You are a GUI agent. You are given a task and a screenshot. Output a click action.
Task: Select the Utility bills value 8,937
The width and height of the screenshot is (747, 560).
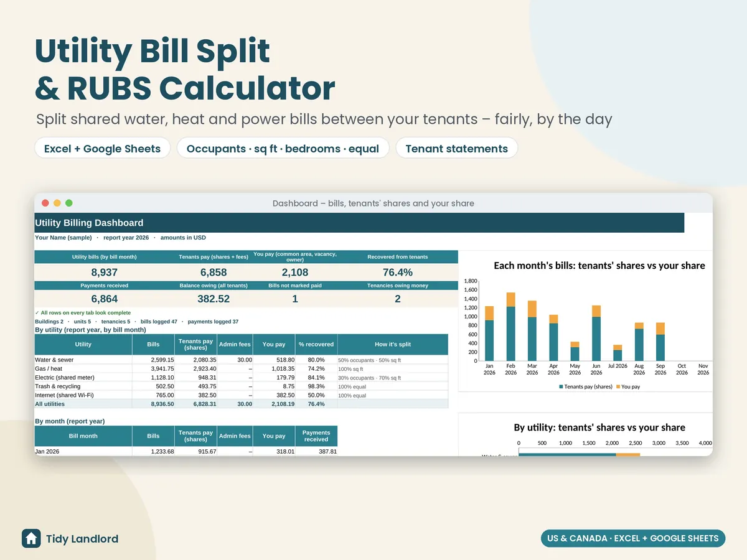coord(104,273)
